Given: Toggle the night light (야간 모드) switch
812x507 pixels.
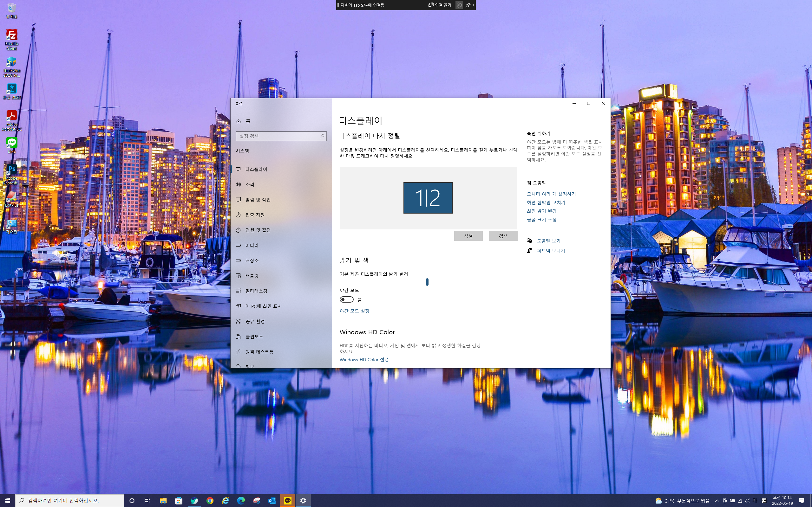Looking at the screenshot, I should 347,299.
